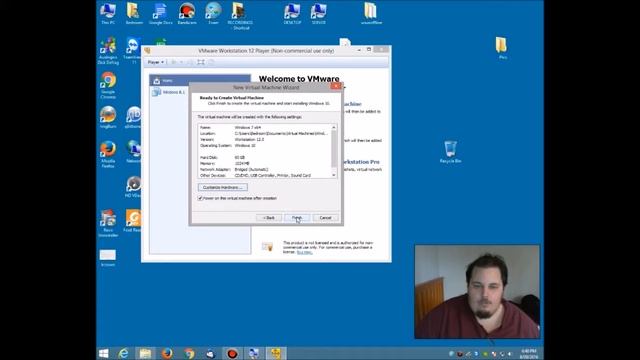This screenshot has height=360, width=640.
Task: Click the settings list scroll-down arrow
Action: click(334, 175)
